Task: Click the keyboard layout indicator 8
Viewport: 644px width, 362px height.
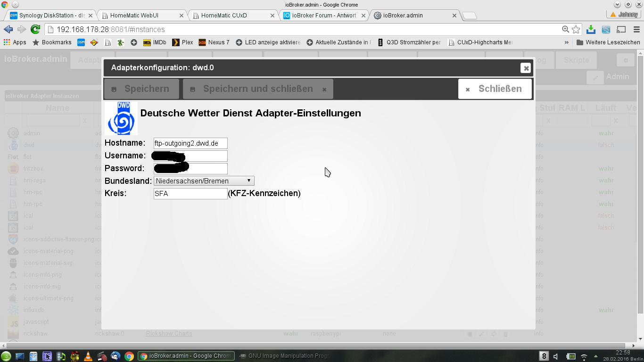Action: pyautogui.click(x=544, y=356)
